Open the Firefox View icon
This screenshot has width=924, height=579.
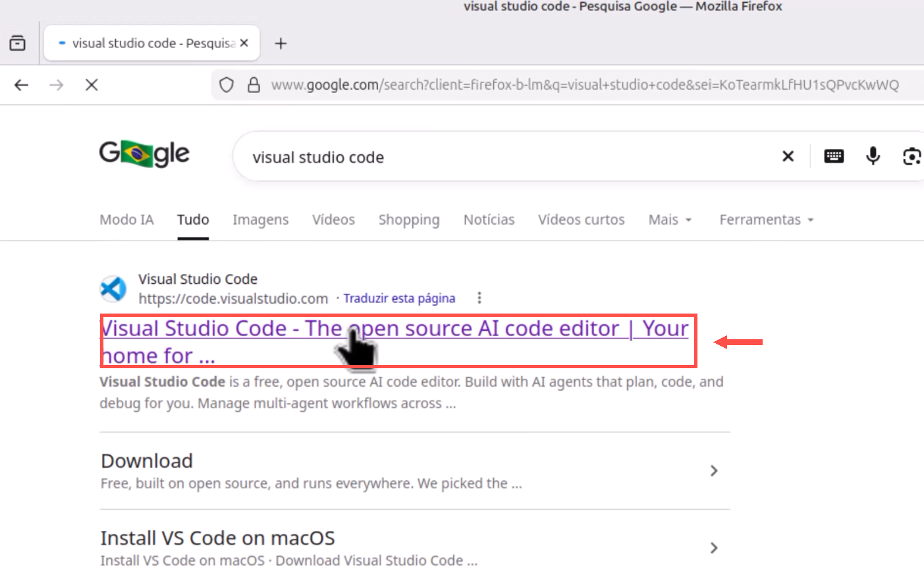(x=18, y=43)
